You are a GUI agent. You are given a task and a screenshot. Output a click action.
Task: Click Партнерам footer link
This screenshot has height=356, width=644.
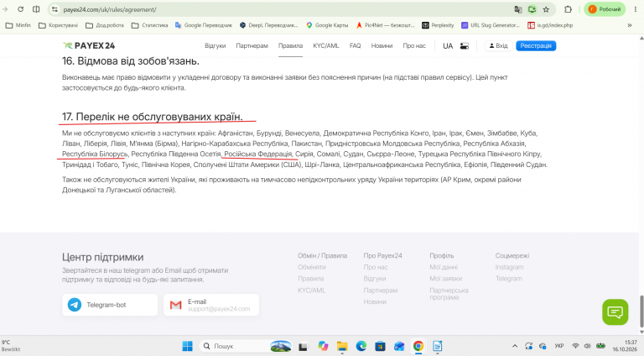point(381,291)
